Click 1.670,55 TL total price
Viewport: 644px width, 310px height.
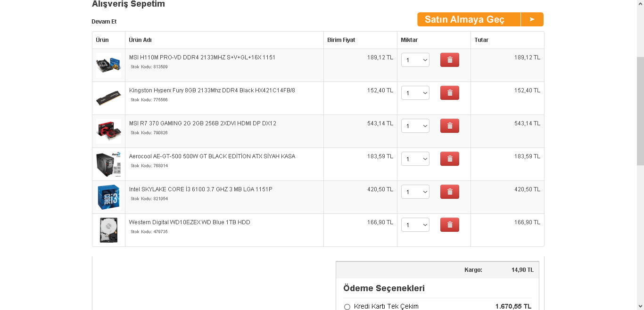tap(513, 306)
